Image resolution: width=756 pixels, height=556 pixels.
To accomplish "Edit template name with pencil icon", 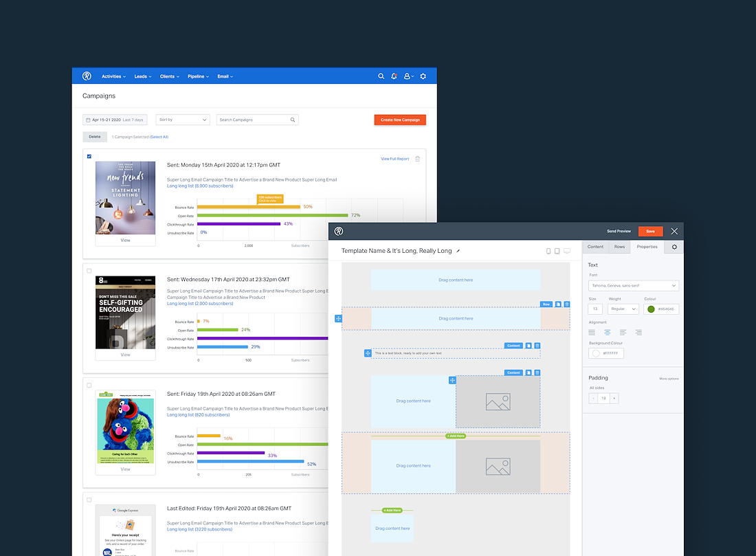I will click(458, 251).
